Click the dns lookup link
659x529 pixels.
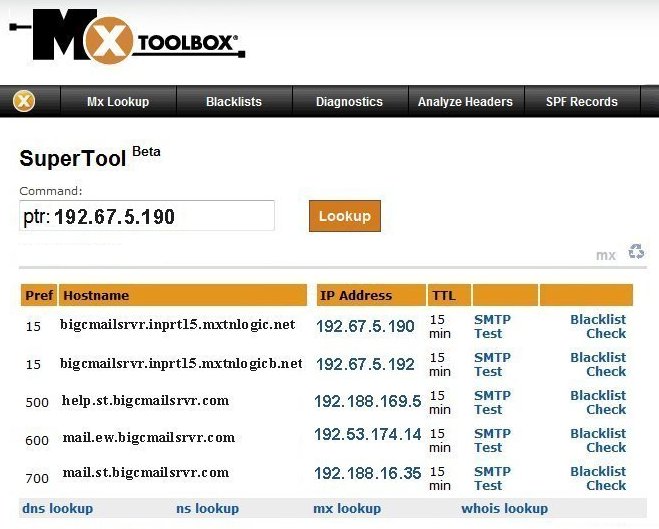[x=58, y=508]
